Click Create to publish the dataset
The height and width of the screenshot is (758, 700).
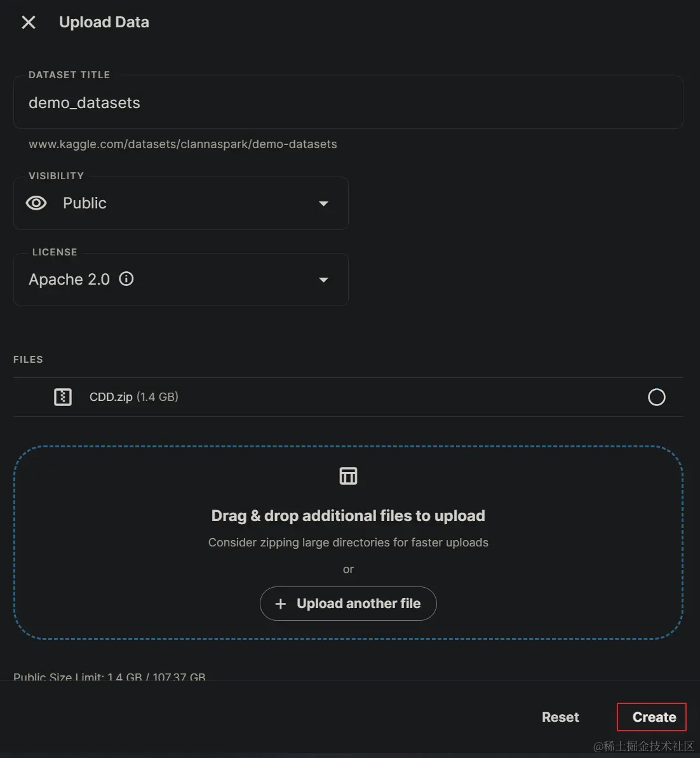pos(652,717)
